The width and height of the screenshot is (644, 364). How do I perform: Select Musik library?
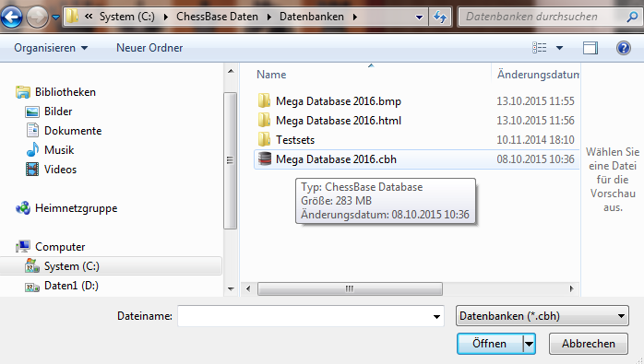(x=59, y=150)
